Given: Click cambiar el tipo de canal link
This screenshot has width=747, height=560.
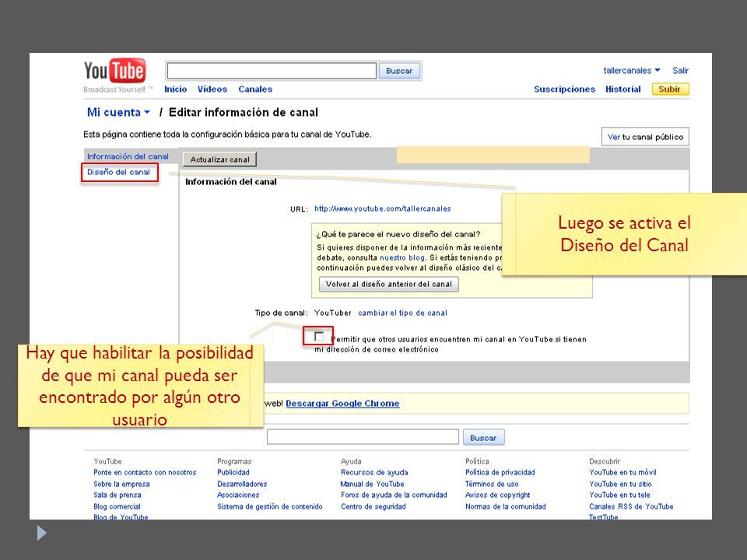Looking at the screenshot, I should click(402, 313).
